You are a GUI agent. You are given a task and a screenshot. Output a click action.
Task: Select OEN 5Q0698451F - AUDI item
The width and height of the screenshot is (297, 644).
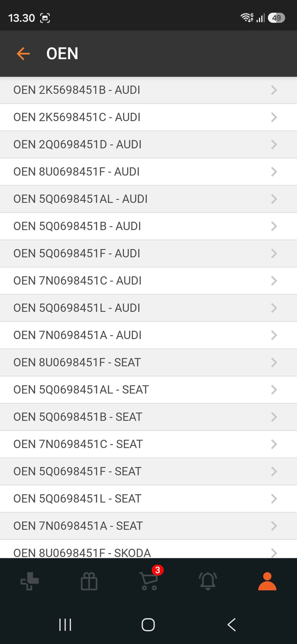pos(148,254)
